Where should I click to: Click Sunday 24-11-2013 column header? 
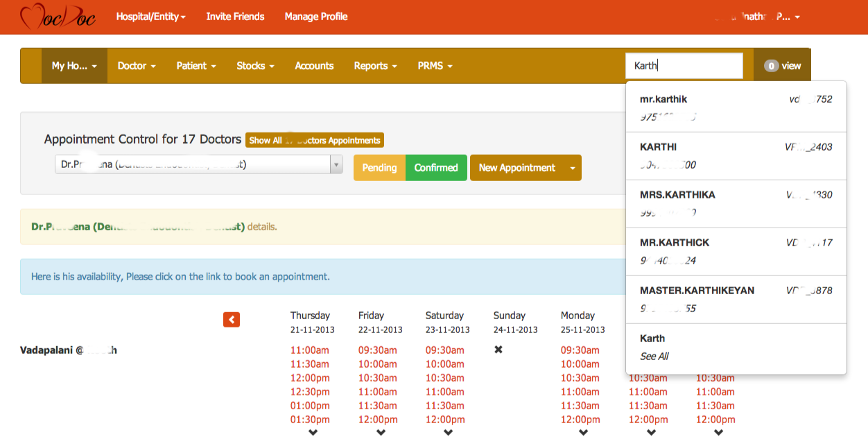[516, 323]
